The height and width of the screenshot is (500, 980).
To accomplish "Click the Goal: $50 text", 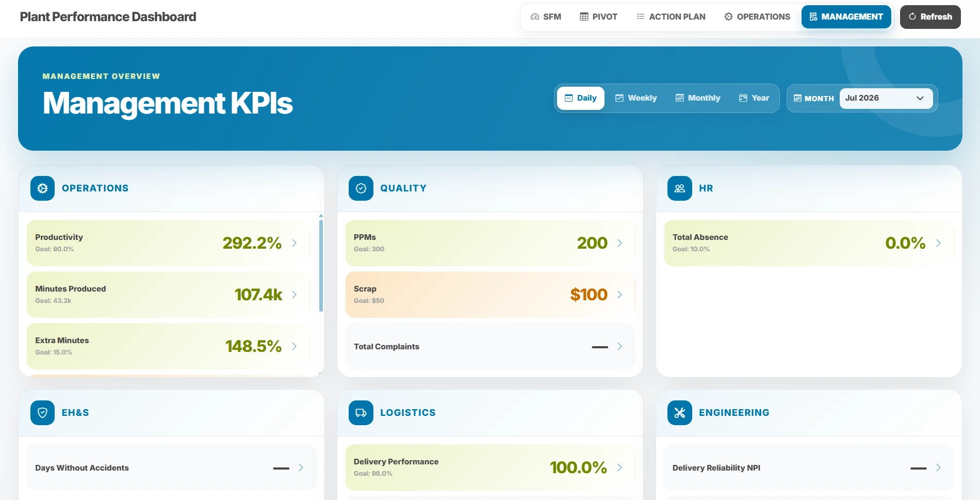I will (369, 301).
